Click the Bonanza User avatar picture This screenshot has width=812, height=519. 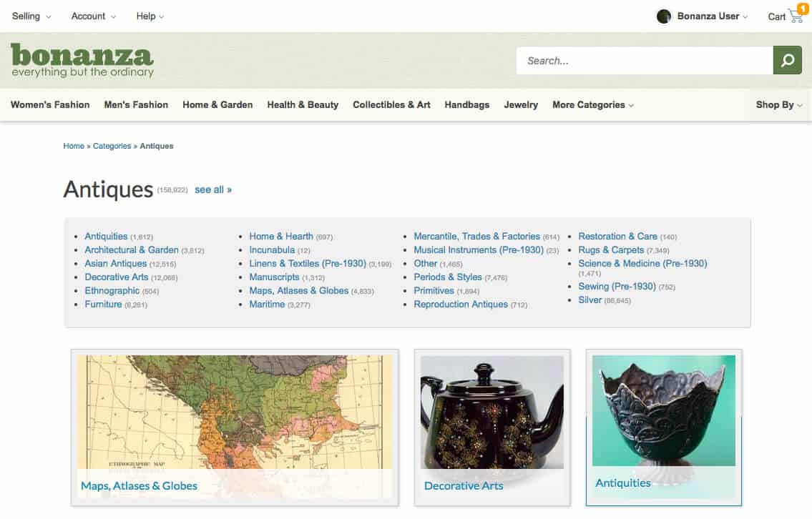[x=663, y=16]
